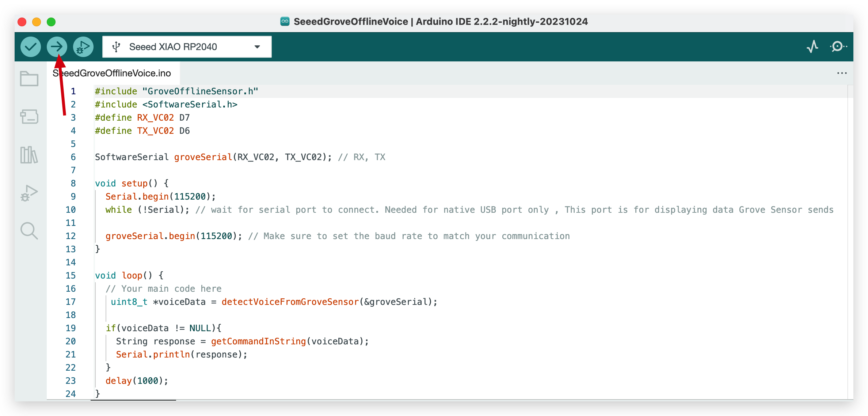Open the Boards Manager sidebar panel
The width and height of the screenshot is (868, 416).
tap(29, 117)
